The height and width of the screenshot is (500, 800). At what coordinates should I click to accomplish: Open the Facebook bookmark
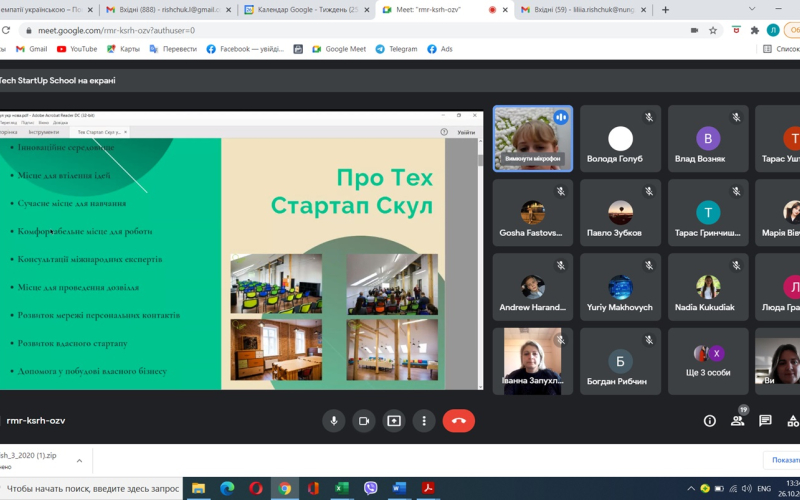(245, 49)
